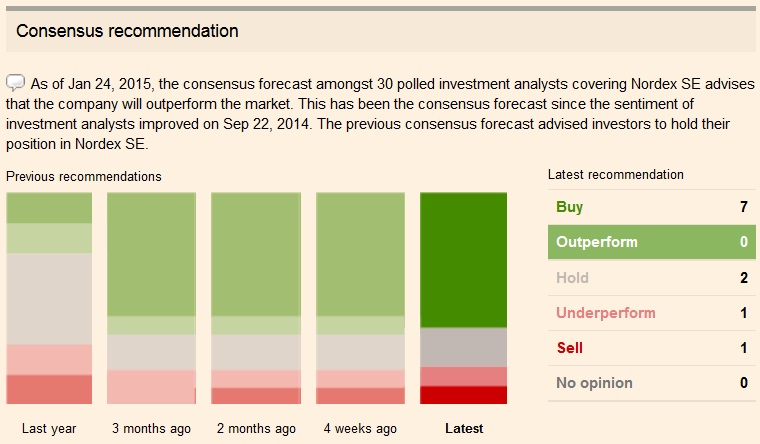Viewport: 760px width, 444px height.
Task: Click the 2 months ago bar
Action: 256,298
